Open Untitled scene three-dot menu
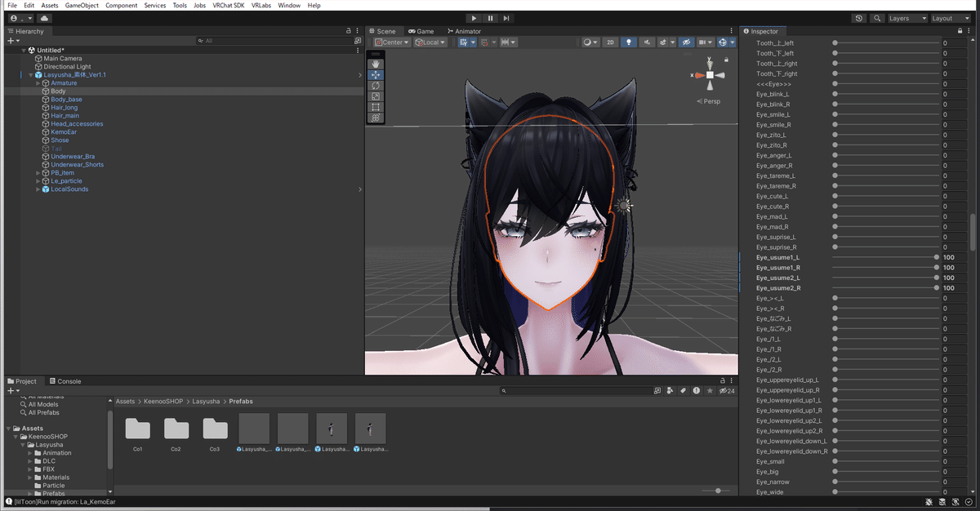The height and width of the screenshot is (511, 980). point(358,50)
